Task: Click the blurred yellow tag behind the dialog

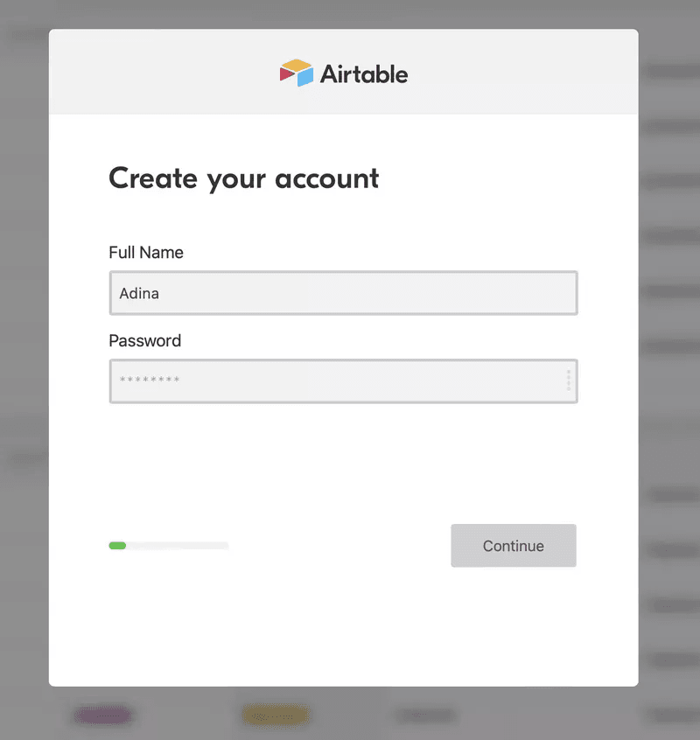Action: [x=276, y=716]
